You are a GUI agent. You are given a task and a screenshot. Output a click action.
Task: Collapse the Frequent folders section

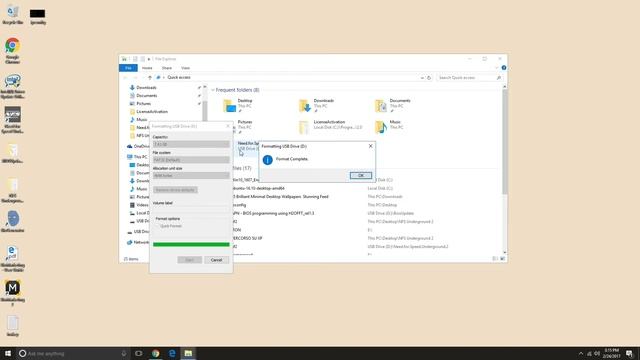[x=213, y=90]
